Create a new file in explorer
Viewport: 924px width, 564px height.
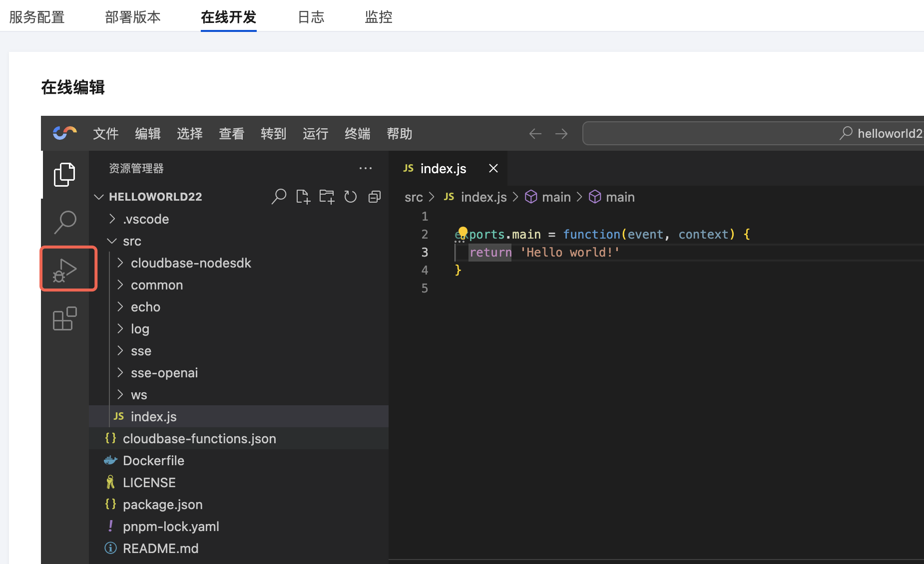[x=303, y=197]
